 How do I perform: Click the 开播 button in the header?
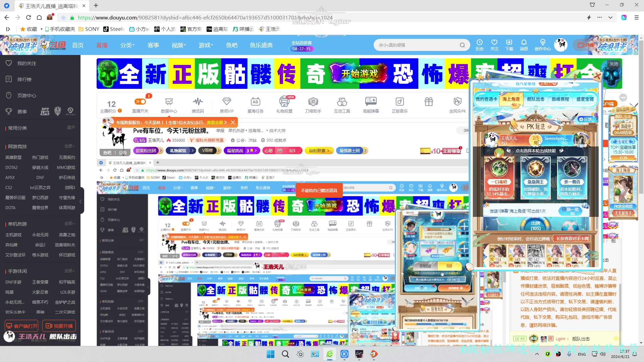pyautogui.click(x=586, y=45)
